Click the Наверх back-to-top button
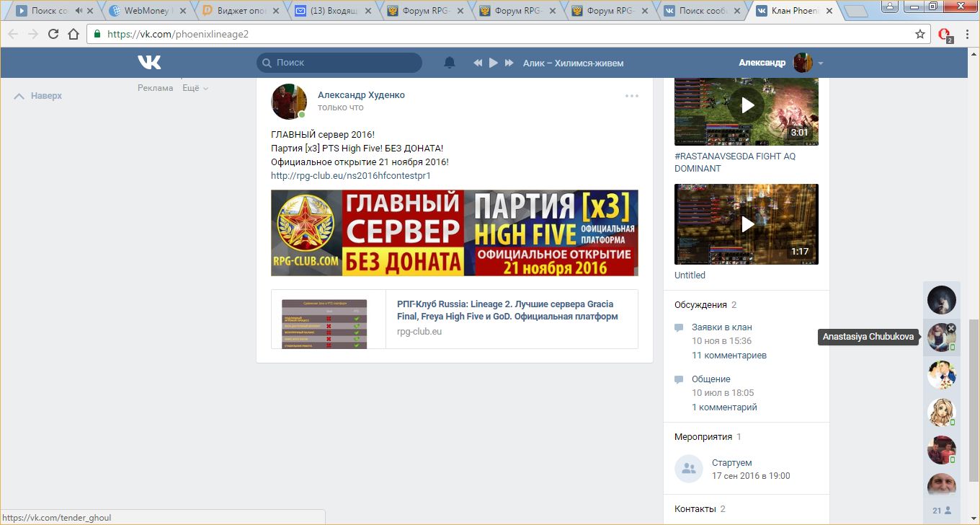 pyautogui.click(x=38, y=96)
